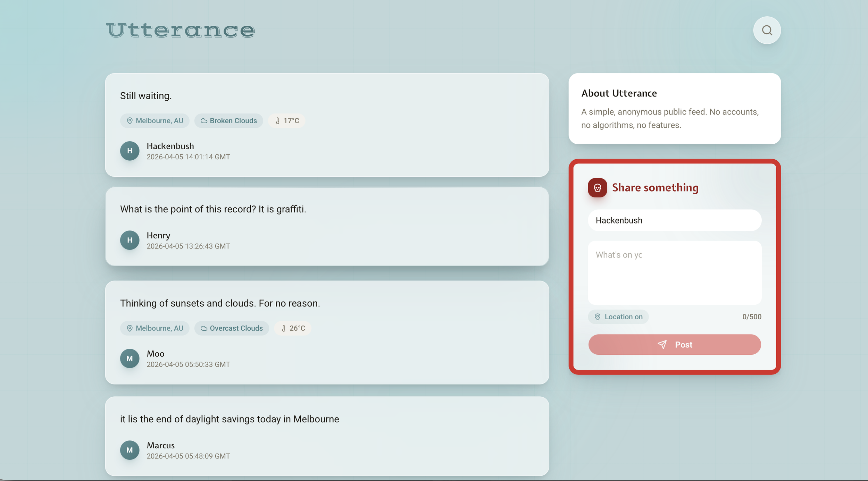Click Henry's avatar circle
868x481 pixels.
click(130, 240)
